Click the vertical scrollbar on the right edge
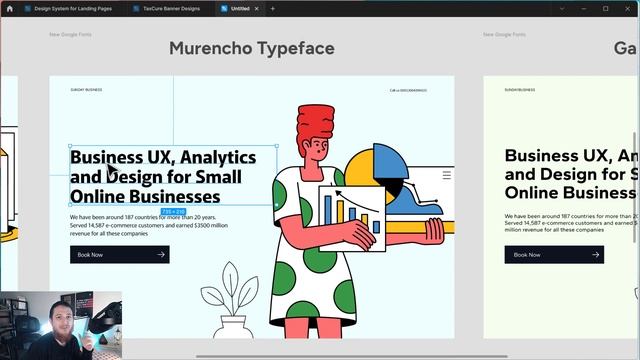 pyautogui.click(x=634, y=187)
